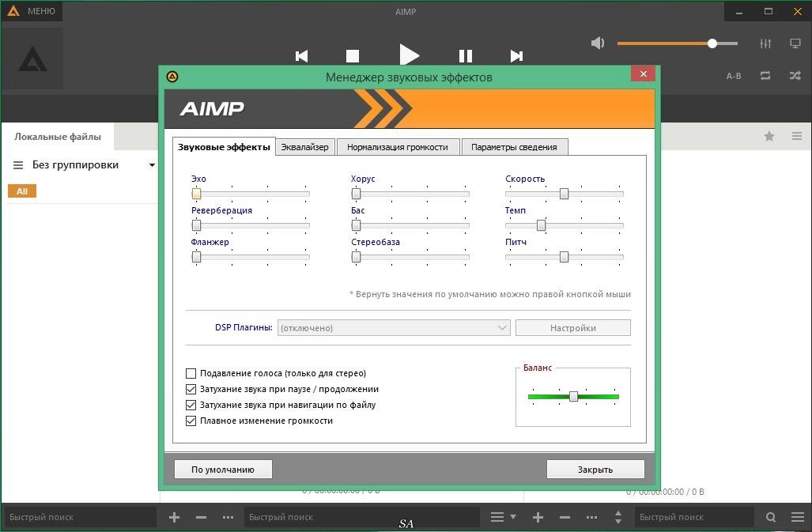
Task: Toggle repeat mode icon
Action: tap(765, 76)
